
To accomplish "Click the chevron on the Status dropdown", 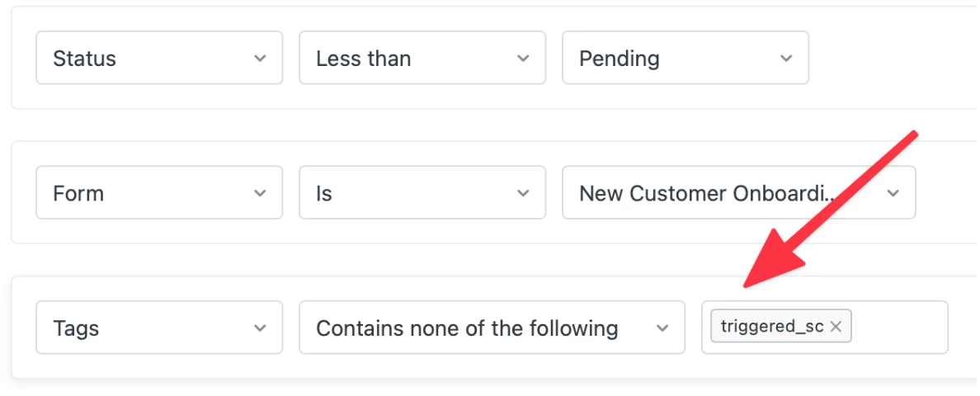I will (x=260, y=59).
